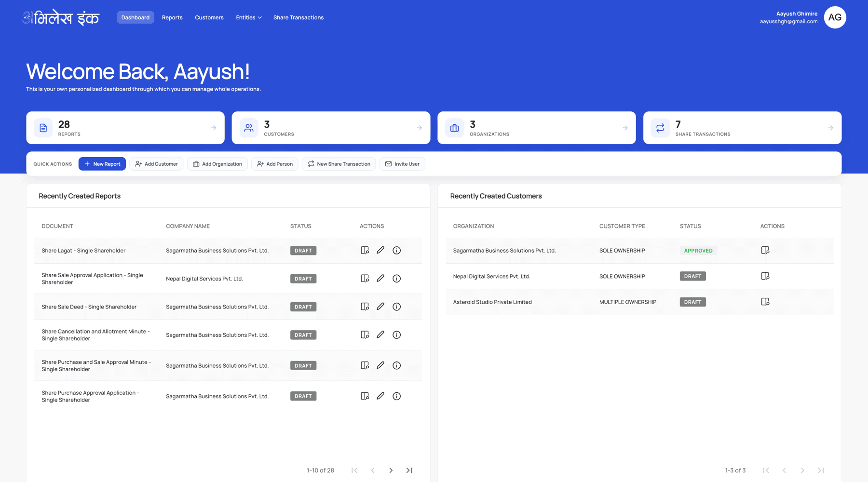
Task: Edit Share Sale Approval Application report
Action: pos(380,278)
